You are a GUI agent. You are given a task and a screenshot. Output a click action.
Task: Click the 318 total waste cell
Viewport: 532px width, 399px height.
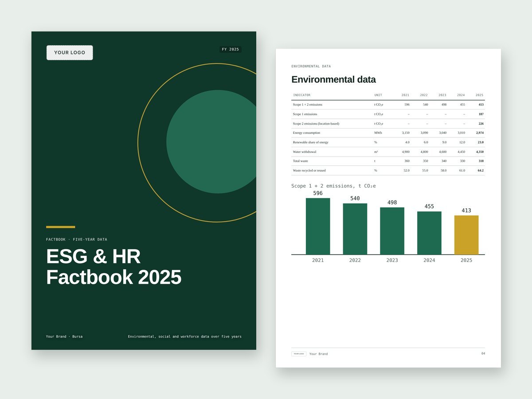click(x=481, y=161)
